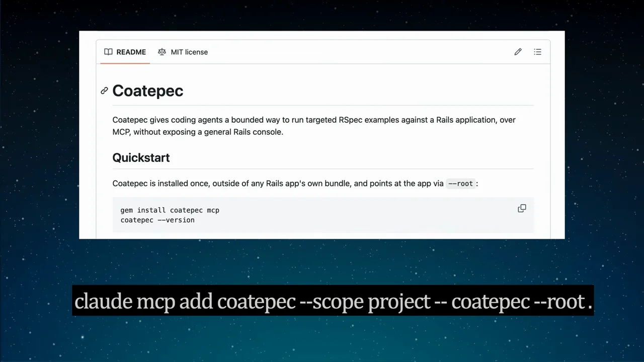Click the book icon on the README tab
The width and height of the screenshot is (644, 362).
(x=108, y=52)
